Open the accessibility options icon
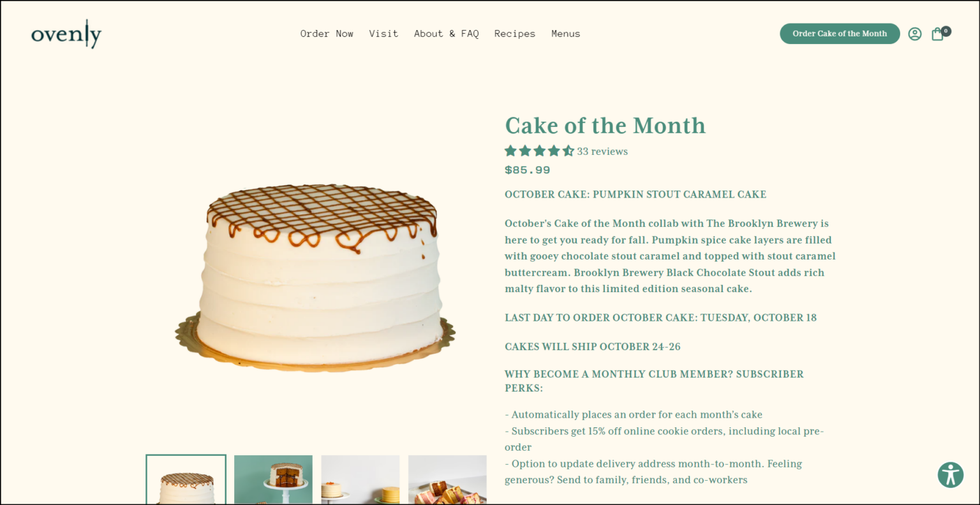Screen dimensions: 980x505 pos(950,475)
